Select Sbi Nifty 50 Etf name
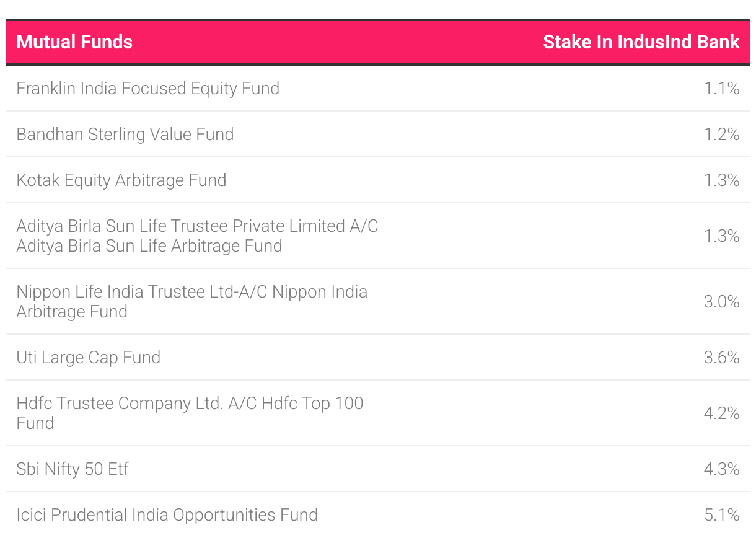Image resolution: width=756 pixels, height=543 pixels. 73,469
